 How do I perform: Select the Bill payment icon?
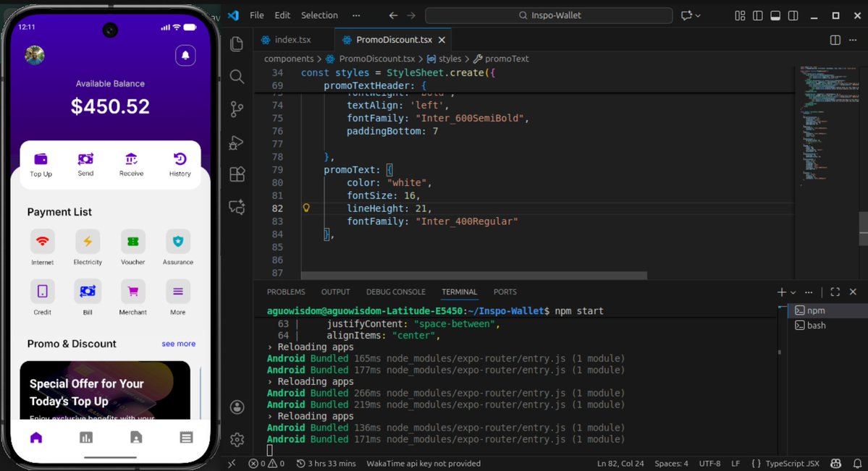pyautogui.click(x=88, y=291)
